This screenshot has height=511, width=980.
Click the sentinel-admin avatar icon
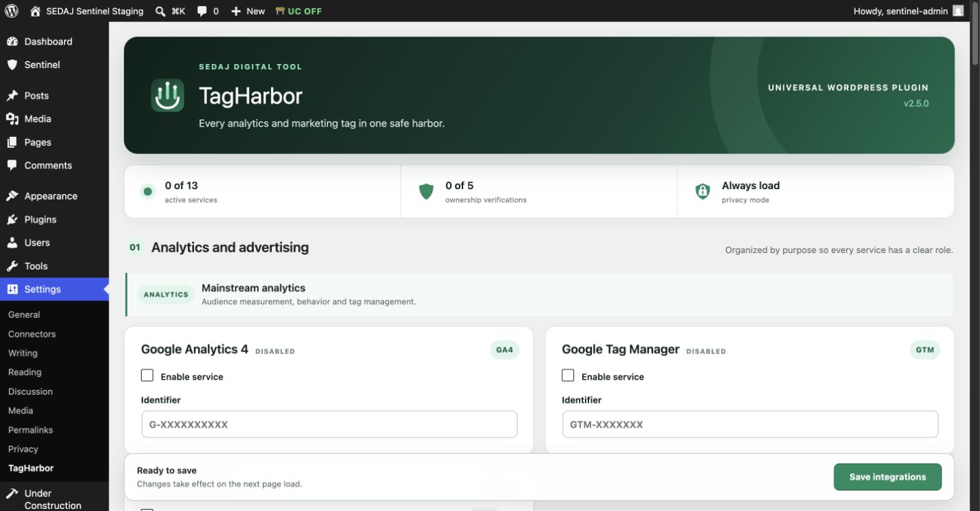[x=958, y=11]
